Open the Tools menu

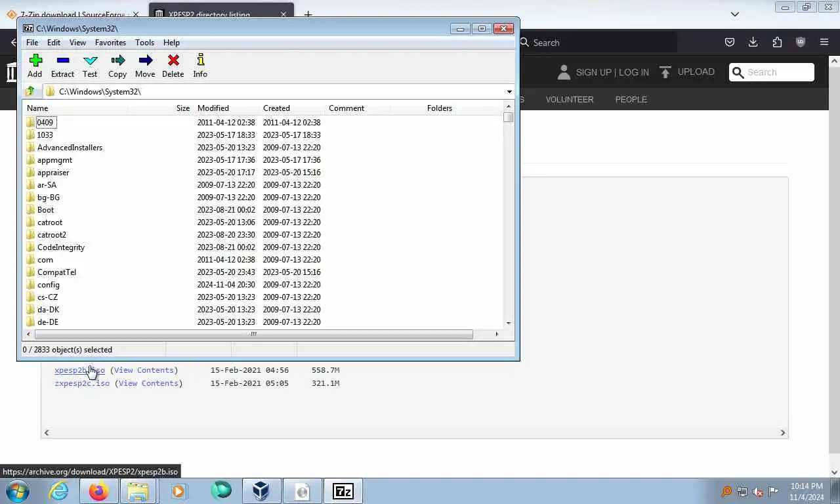tap(145, 43)
